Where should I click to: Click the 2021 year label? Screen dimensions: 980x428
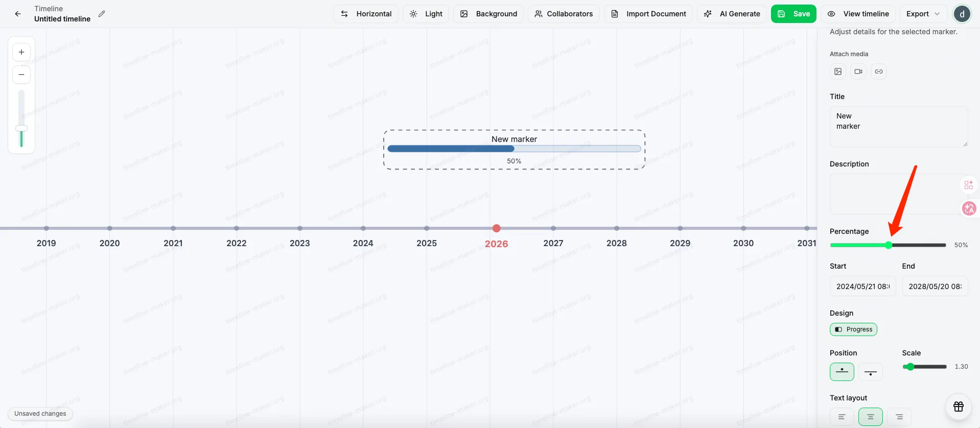pyautogui.click(x=173, y=243)
